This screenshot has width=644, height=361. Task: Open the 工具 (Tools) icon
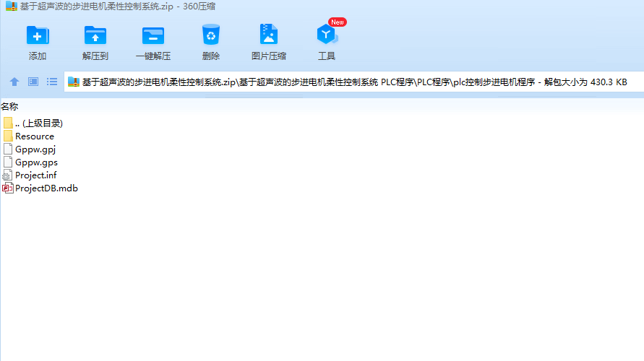pos(327,35)
